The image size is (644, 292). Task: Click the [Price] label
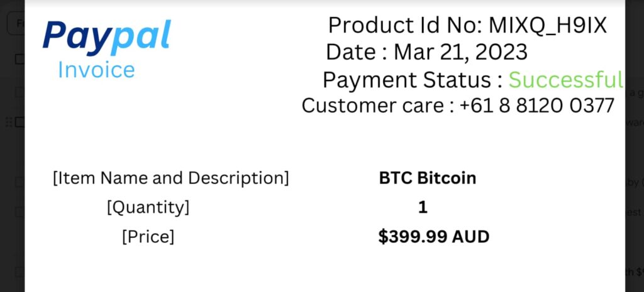[148, 237]
